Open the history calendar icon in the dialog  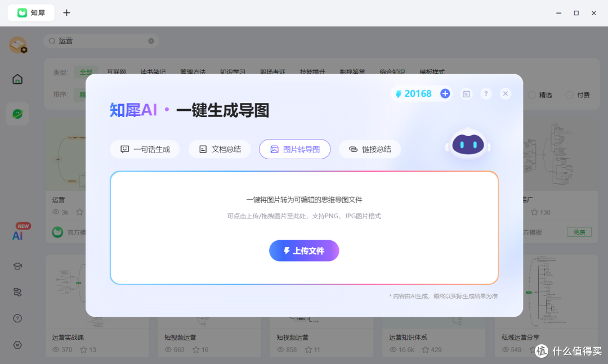coord(466,94)
